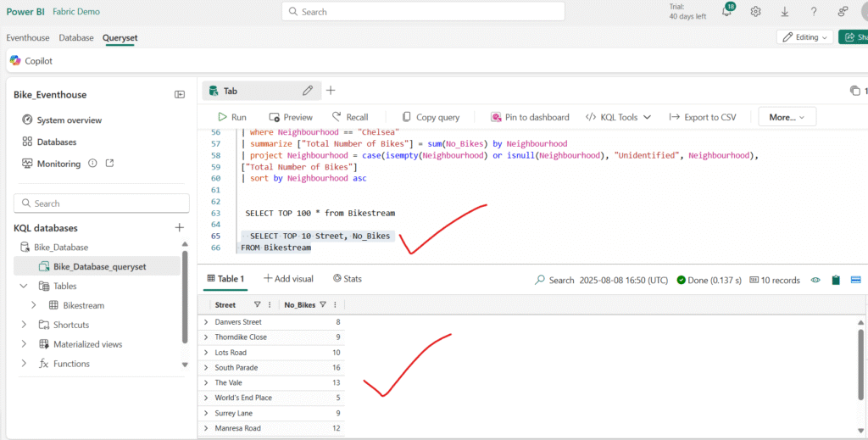
Task: Expand the Functions tree node
Action: 23,364
